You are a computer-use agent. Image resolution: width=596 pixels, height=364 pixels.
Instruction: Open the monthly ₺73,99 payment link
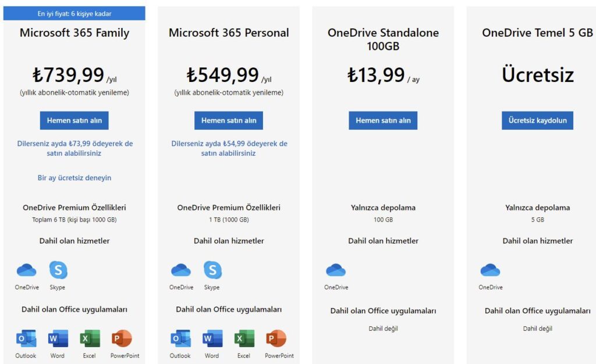(75, 148)
